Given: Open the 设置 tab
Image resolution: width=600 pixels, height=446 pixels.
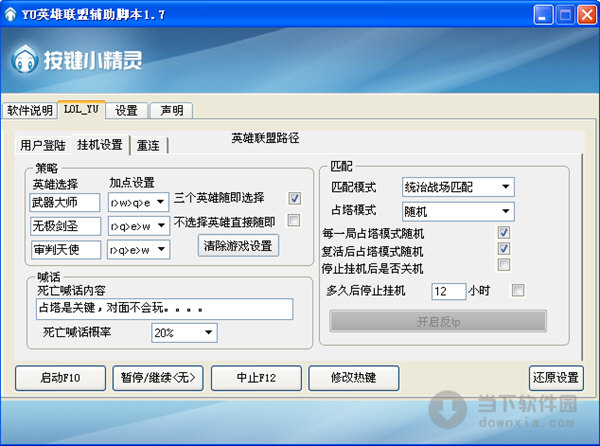Looking at the screenshot, I should click(127, 111).
